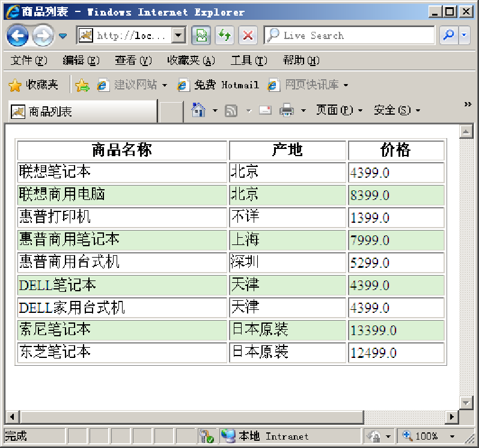Click the search magnifier button
Image resolution: width=479 pixels, height=448 pixels.
(449, 35)
